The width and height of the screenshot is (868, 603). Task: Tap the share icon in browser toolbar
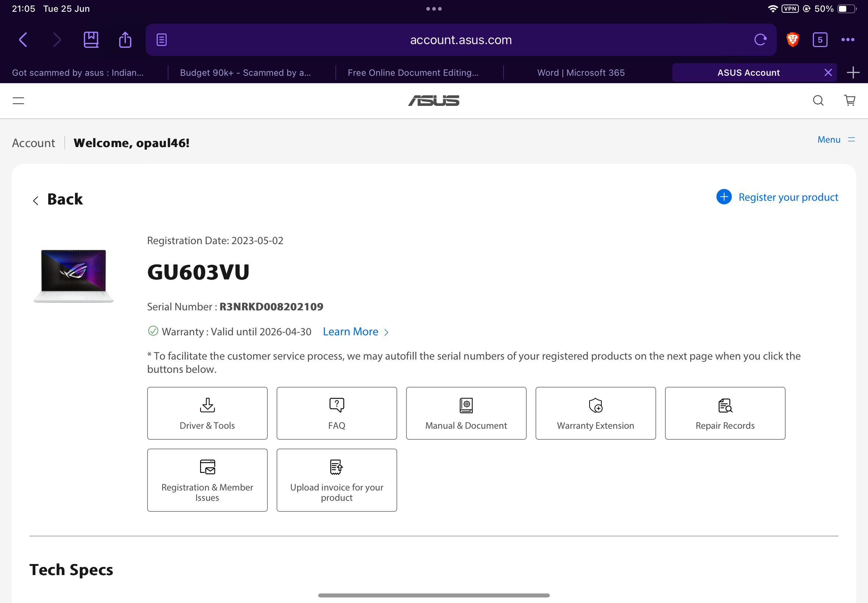pos(125,40)
